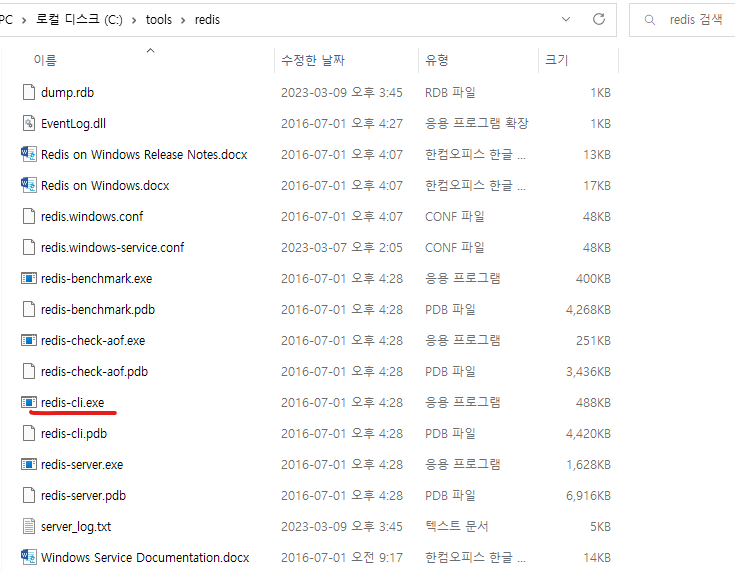Screen dimensions: 735x573
Task: Select Windows Service Documentation.docx file name
Action: tap(145, 557)
